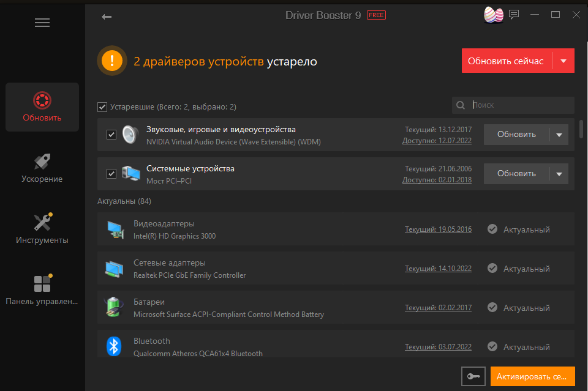Click the computer icon for system devices
Screen dimensions: 588x391
(131, 174)
